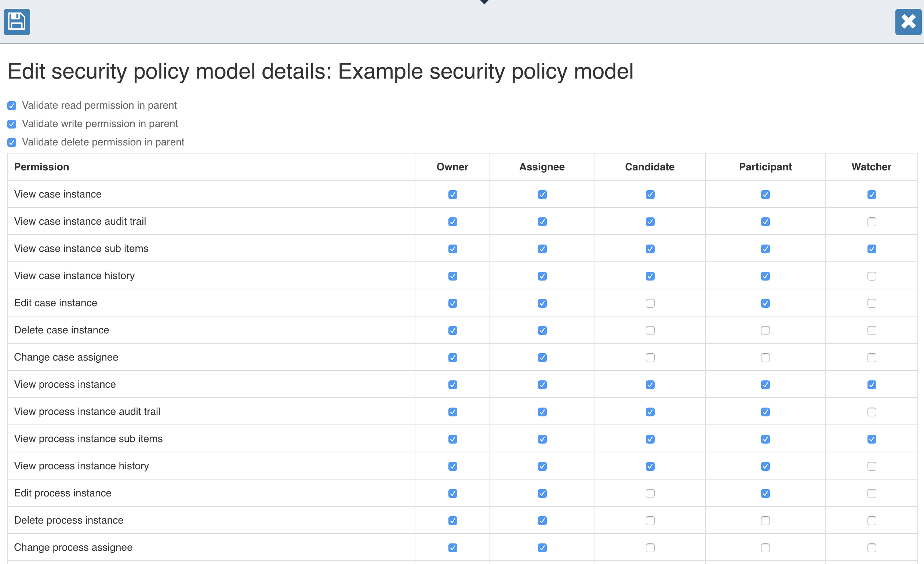Uncheck Owner permission for 'View case instance sub items'
924x564 pixels.
[452, 249]
